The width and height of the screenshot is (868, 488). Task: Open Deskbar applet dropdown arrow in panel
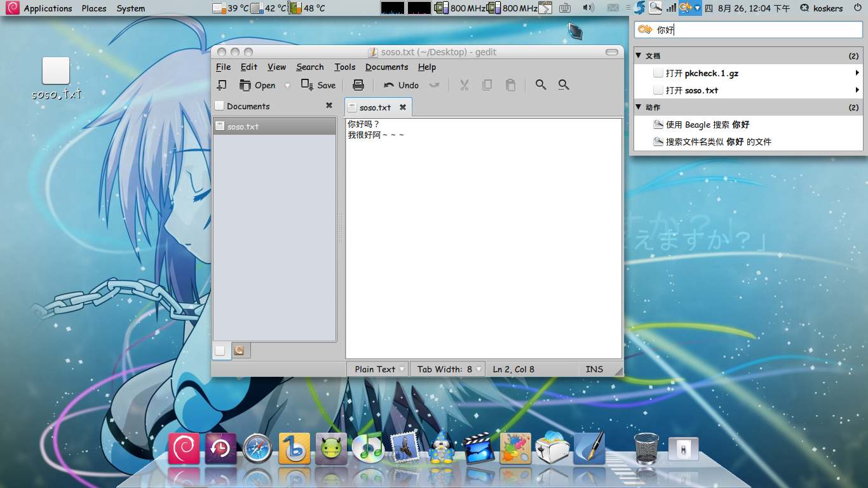[x=698, y=8]
